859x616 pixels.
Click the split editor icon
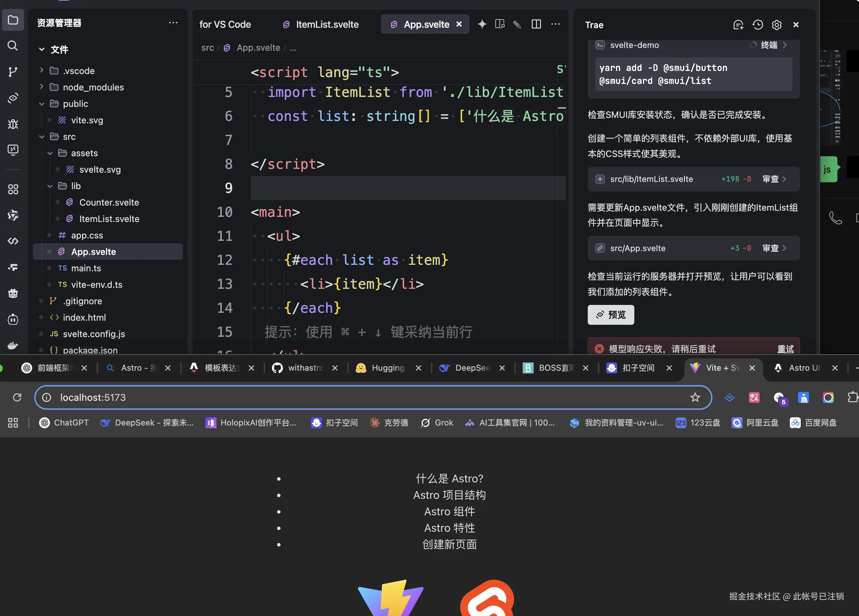click(x=536, y=24)
